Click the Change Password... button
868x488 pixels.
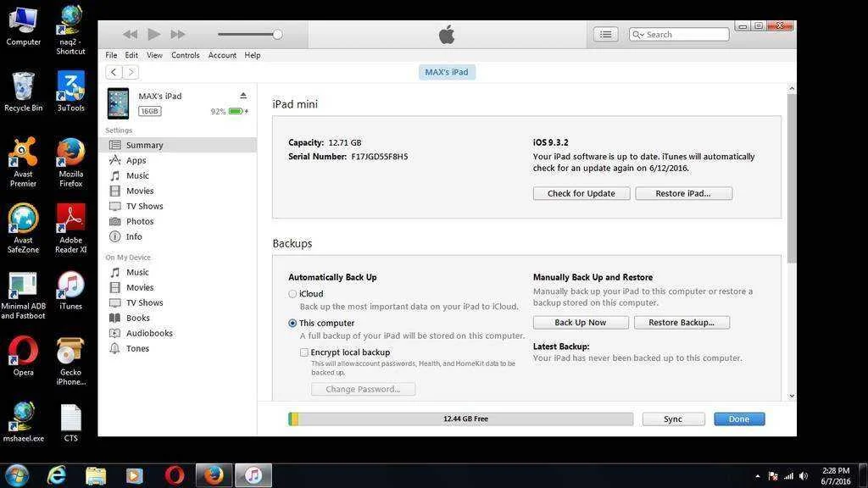pos(363,390)
